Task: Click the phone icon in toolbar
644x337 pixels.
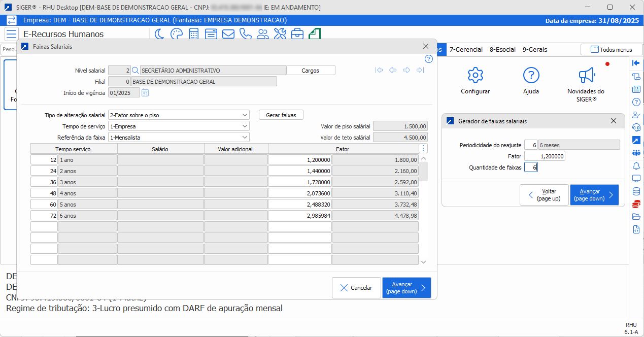Action: [x=246, y=34]
